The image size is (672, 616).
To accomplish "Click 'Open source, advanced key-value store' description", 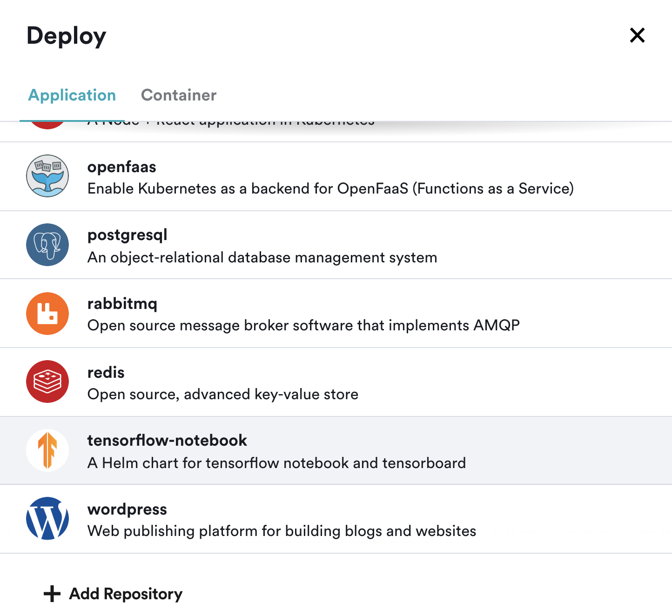I will (223, 395).
